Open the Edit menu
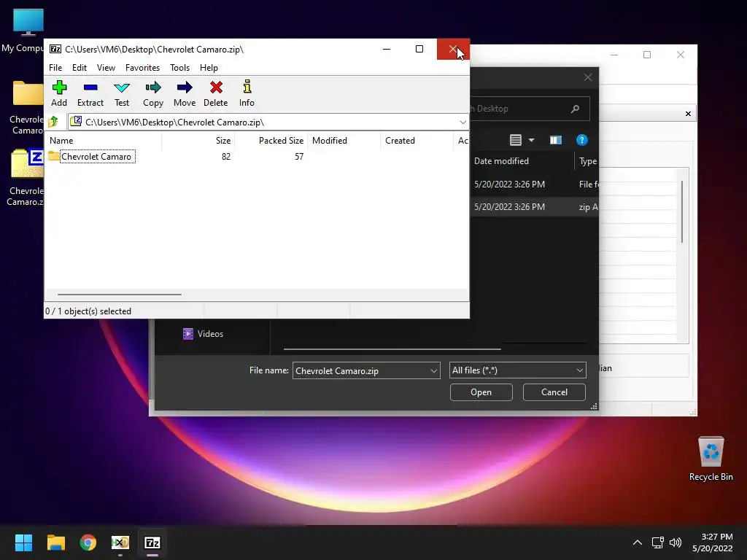747x560 pixels. 79,68
